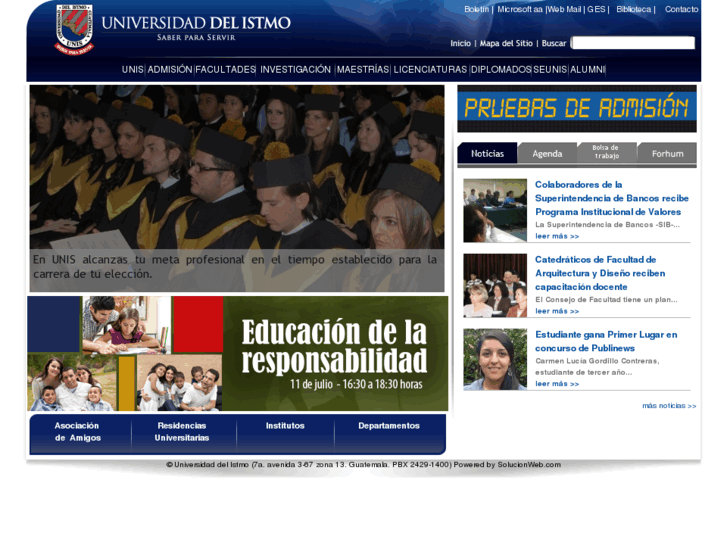Open the SEUNIS menu item

[x=550, y=70]
